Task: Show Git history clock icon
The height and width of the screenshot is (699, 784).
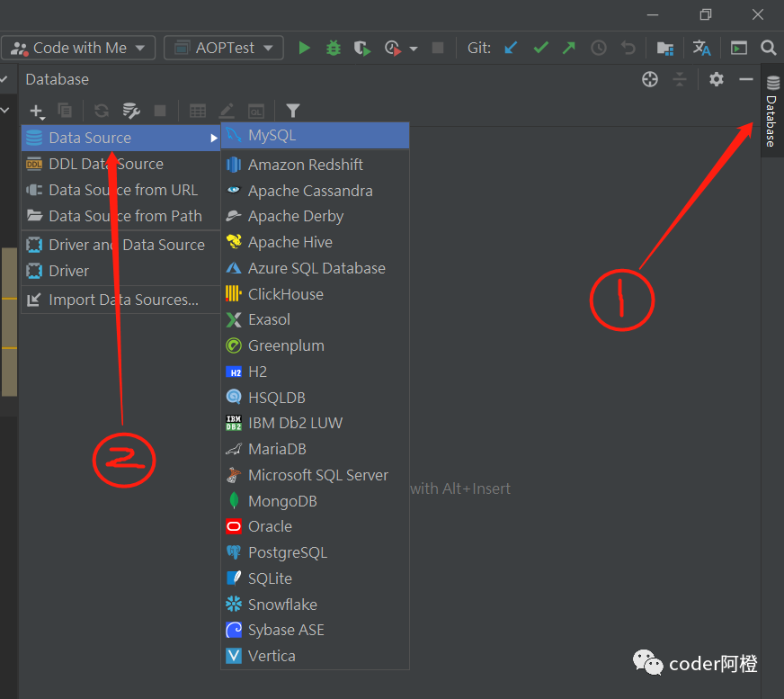Action: pyautogui.click(x=599, y=48)
